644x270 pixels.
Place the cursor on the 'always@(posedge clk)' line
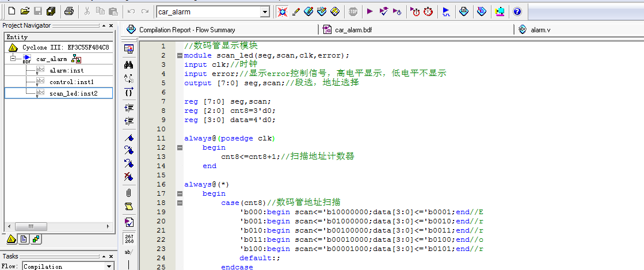click(x=230, y=139)
